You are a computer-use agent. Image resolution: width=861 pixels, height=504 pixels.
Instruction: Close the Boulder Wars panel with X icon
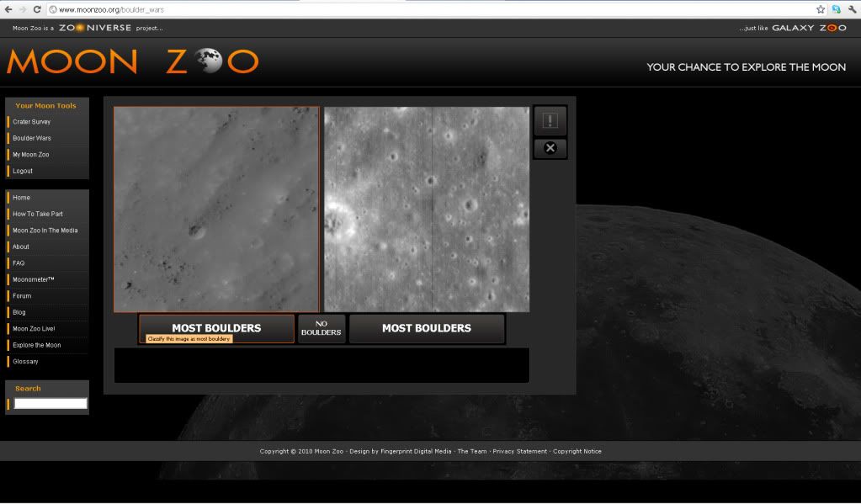click(x=550, y=148)
